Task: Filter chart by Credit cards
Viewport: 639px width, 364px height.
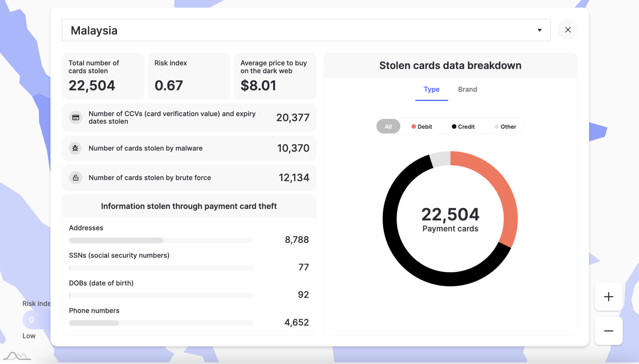Action: click(x=463, y=127)
